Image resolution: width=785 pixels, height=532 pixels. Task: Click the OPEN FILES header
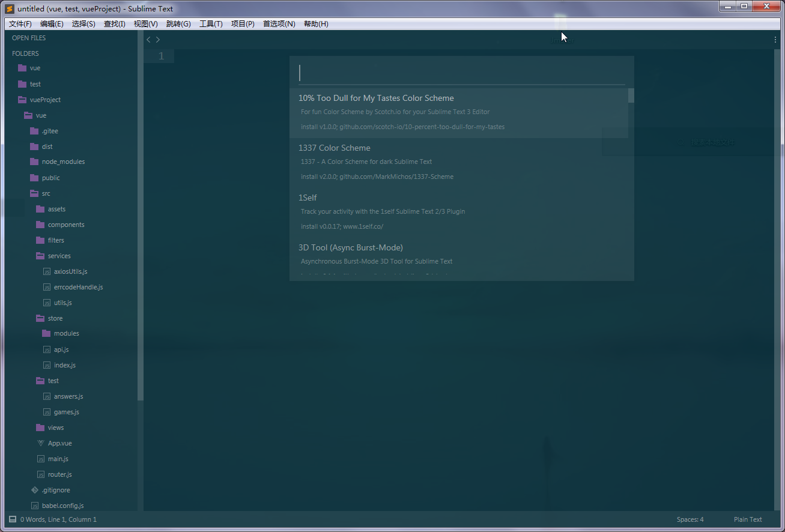29,38
